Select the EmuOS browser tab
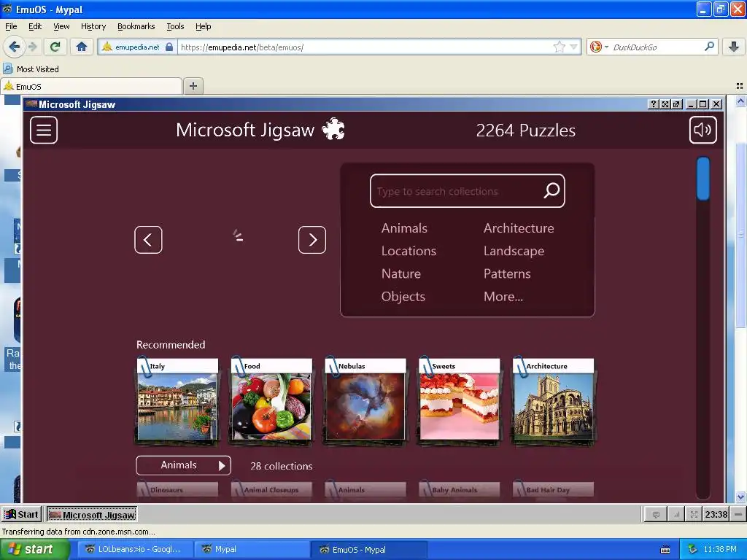747x560 pixels. pos(91,86)
